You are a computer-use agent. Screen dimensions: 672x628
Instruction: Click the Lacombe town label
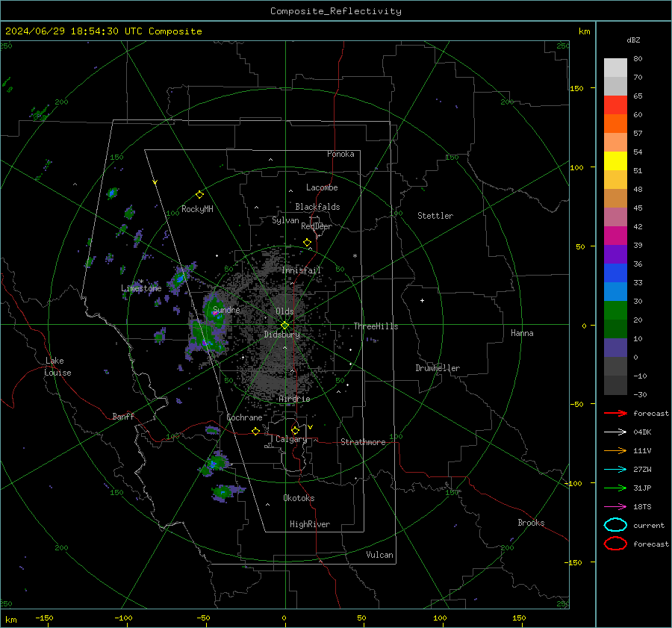point(321,187)
